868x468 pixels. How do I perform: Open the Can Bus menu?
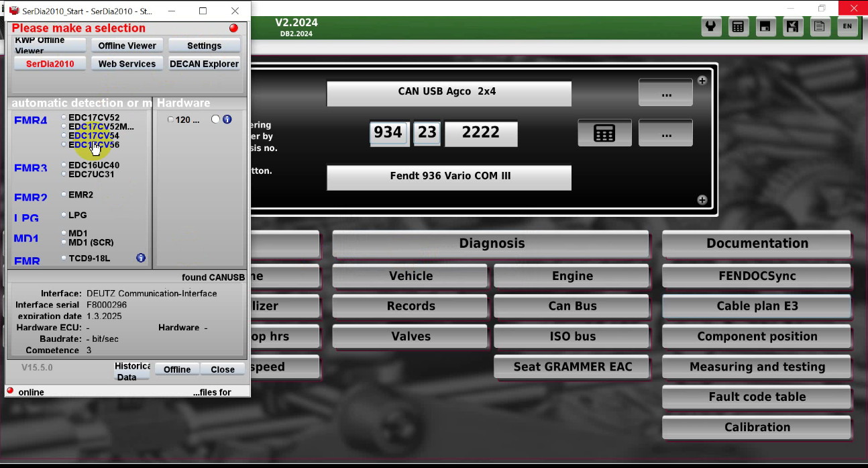click(572, 306)
